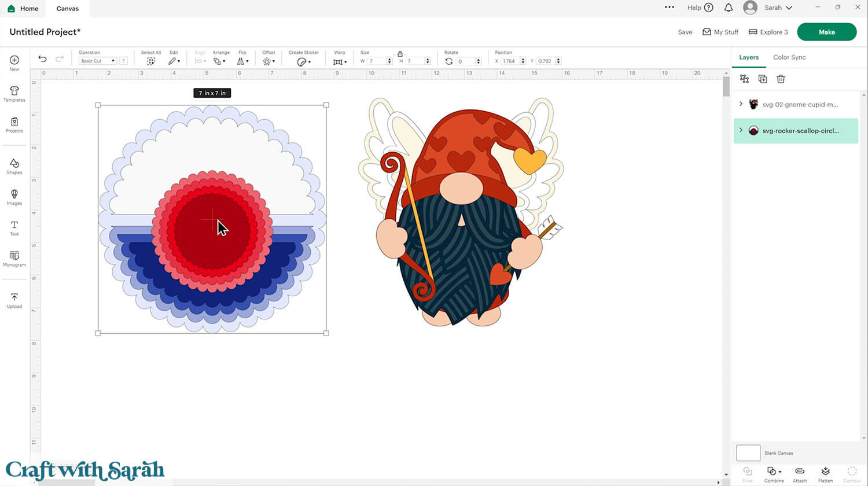This screenshot has width=868, height=486.
Task: Open the Shapes tool in sidebar
Action: [14, 166]
